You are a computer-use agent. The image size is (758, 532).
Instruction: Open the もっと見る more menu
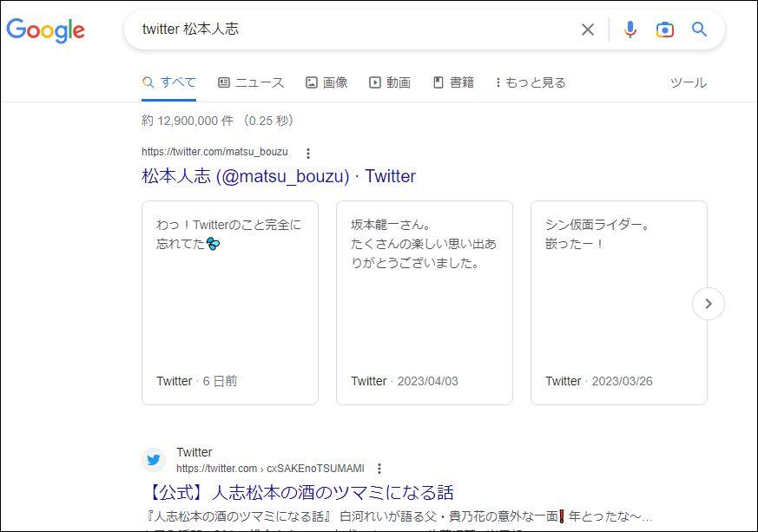click(531, 82)
